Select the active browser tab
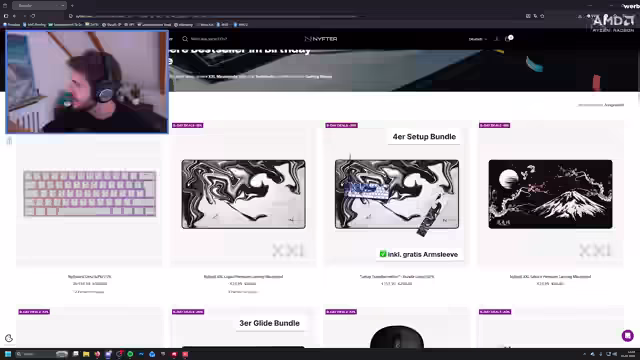This screenshot has width=640, height=360. [x=39, y=6]
